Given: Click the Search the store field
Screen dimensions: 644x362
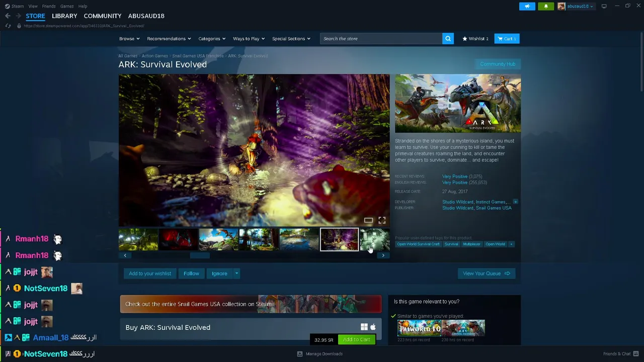Looking at the screenshot, I should pyautogui.click(x=381, y=39).
